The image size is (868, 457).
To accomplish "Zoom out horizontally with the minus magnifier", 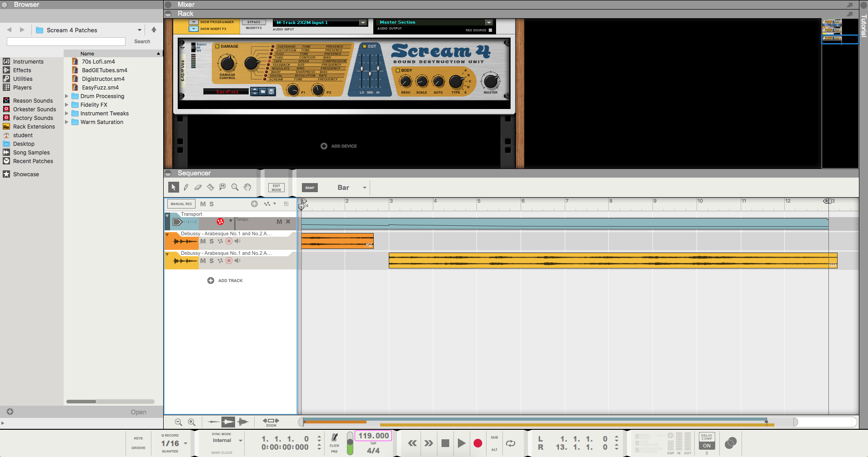I will point(178,422).
